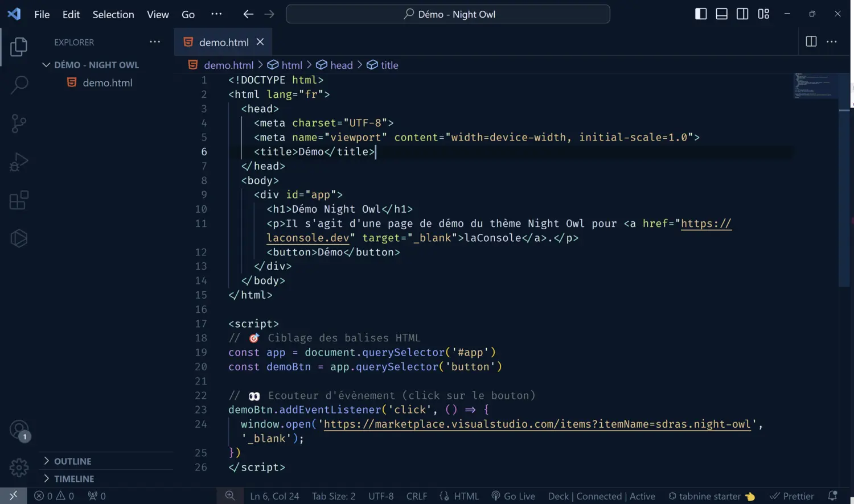Open the head breadcrumb dropdown

(x=335, y=65)
